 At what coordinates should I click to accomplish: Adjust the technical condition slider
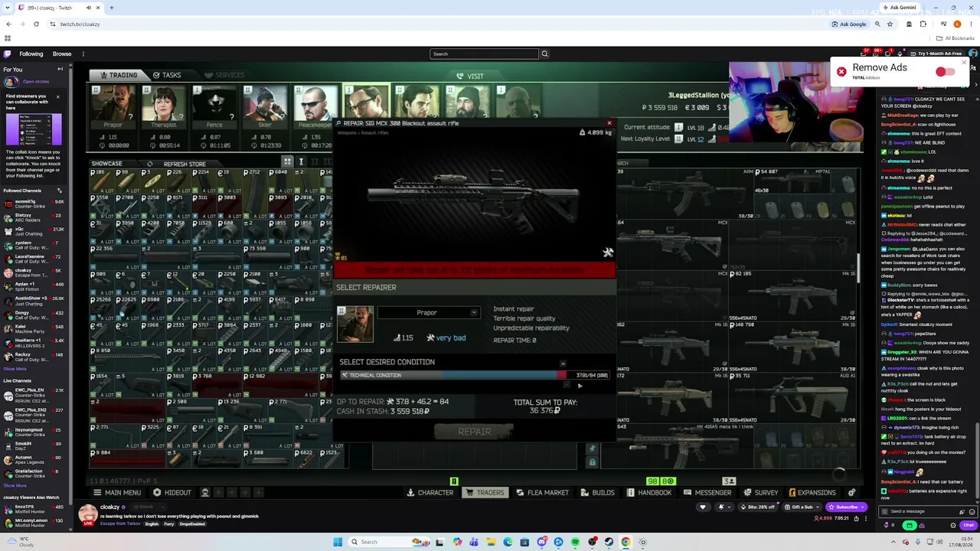(475, 375)
